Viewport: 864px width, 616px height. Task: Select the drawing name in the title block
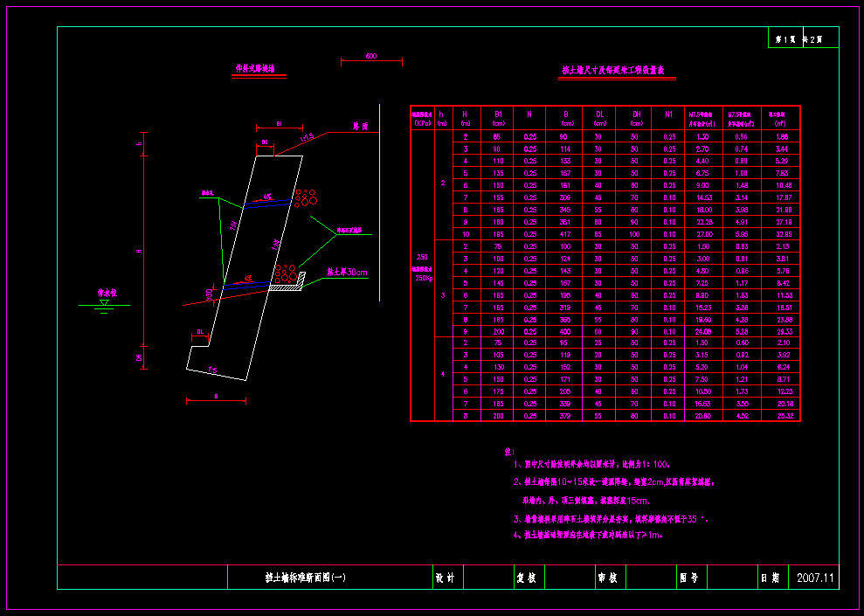[x=305, y=578]
